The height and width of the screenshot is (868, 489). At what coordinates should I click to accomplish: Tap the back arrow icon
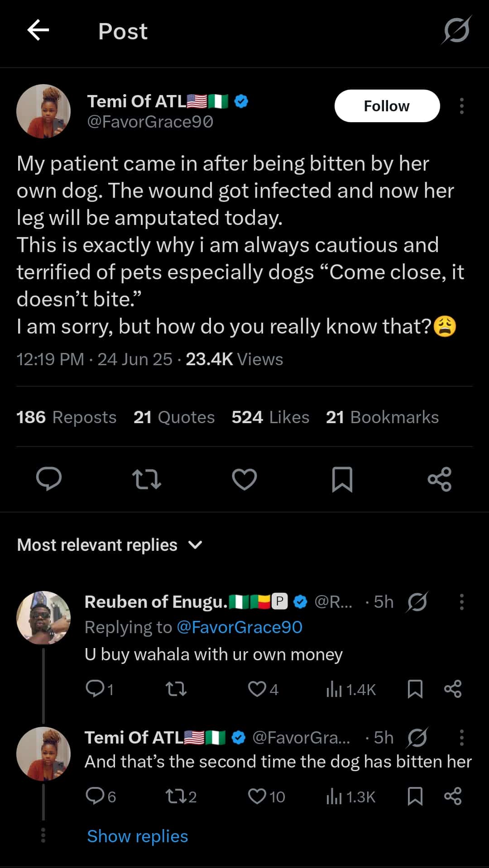click(x=38, y=31)
